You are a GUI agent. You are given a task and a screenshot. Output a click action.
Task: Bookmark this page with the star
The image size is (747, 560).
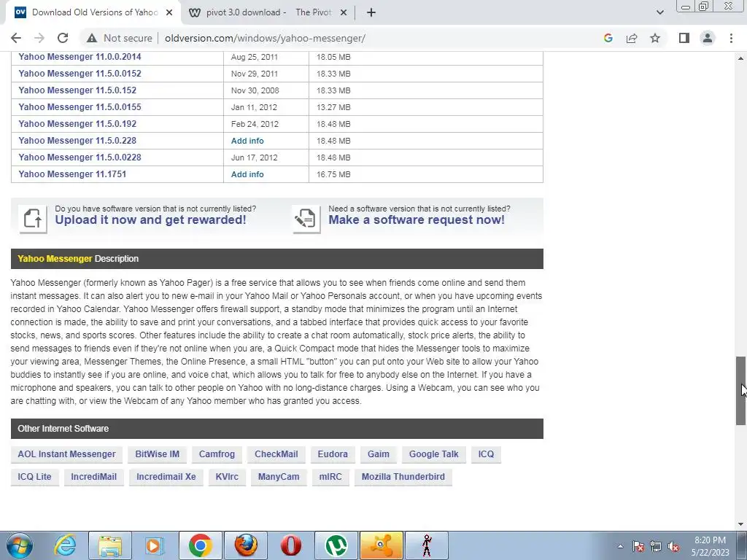(x=655, y=38)
